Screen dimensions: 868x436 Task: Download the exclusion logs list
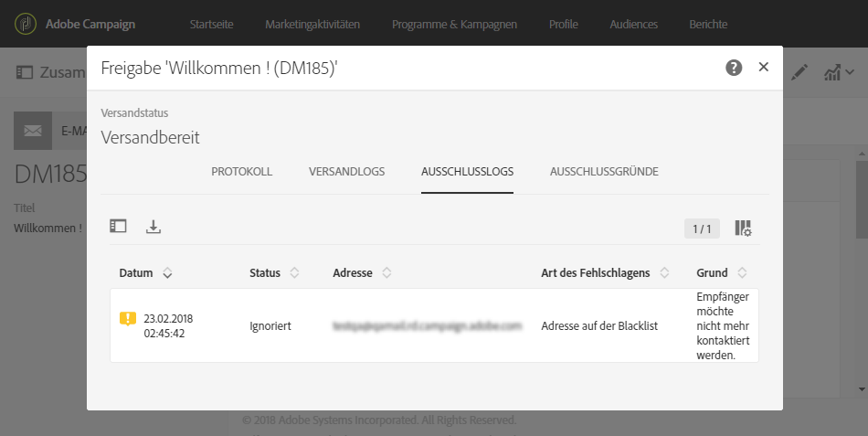click(153, 227)
